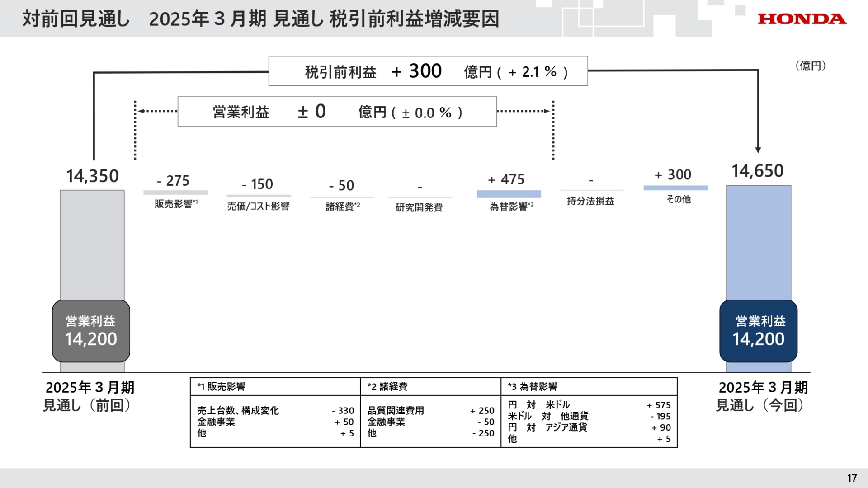Screen dimensions: 868x488
Task: Select the blue 営業利益 14,200 bar
Action: coord(758,331)
